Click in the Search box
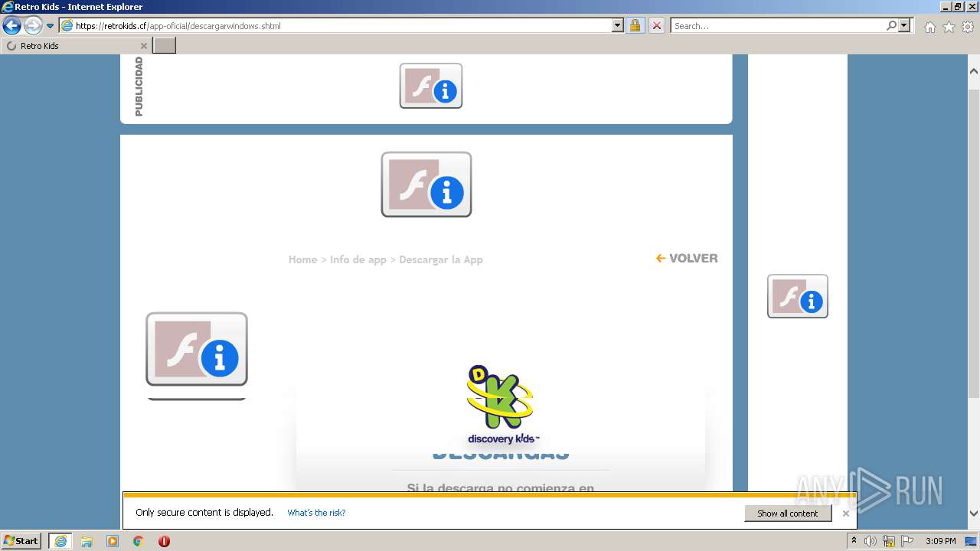The image size is (980, 551). [778, 25]
